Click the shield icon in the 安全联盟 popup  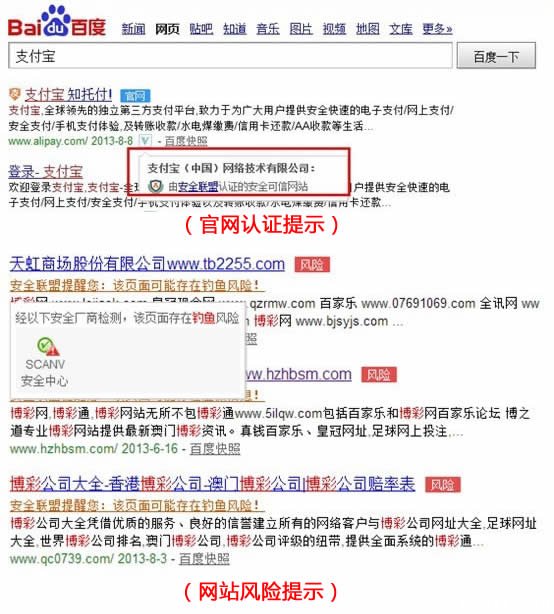pyautogui.click(x=155, y=186)
